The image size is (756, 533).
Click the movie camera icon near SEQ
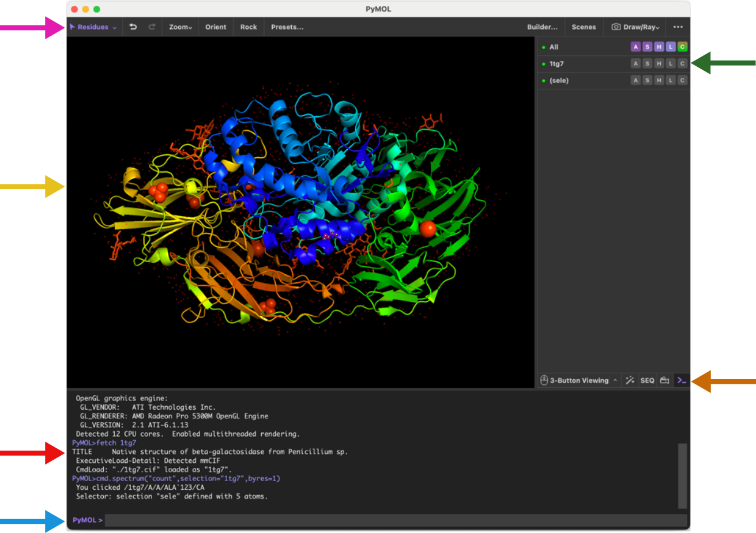coord(664,380)
